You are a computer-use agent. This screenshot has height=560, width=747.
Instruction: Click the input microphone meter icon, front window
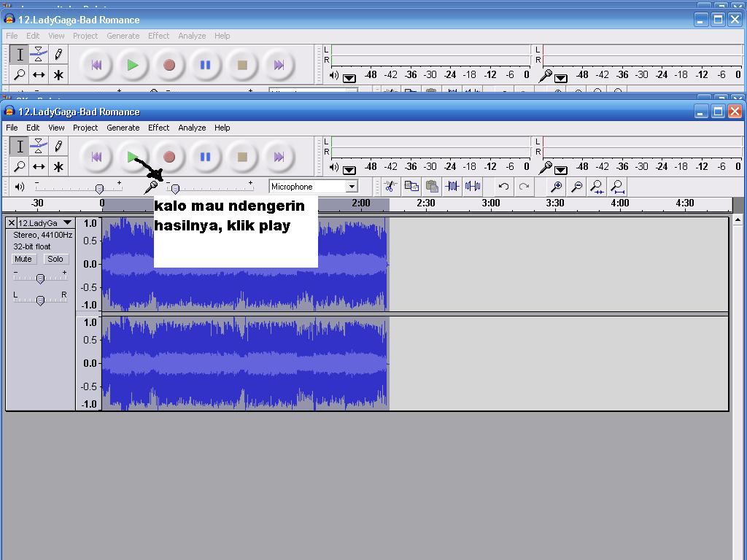click(546, 168)
